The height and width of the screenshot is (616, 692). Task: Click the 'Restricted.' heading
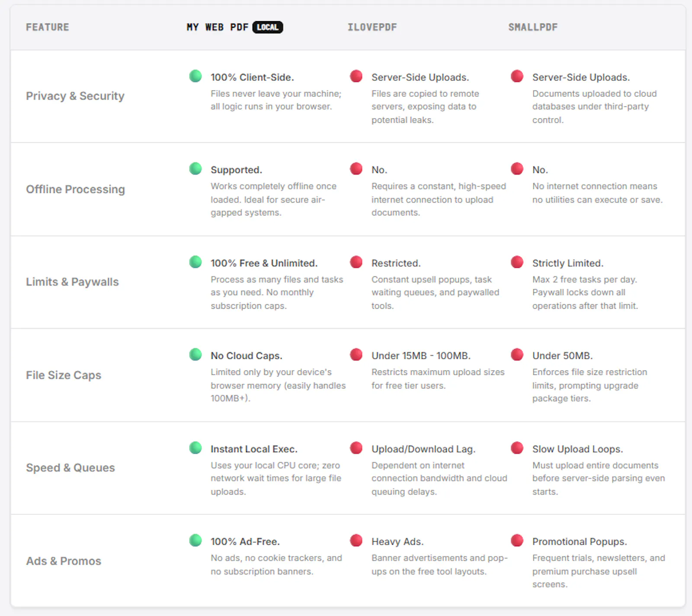(x=396, y=263)
